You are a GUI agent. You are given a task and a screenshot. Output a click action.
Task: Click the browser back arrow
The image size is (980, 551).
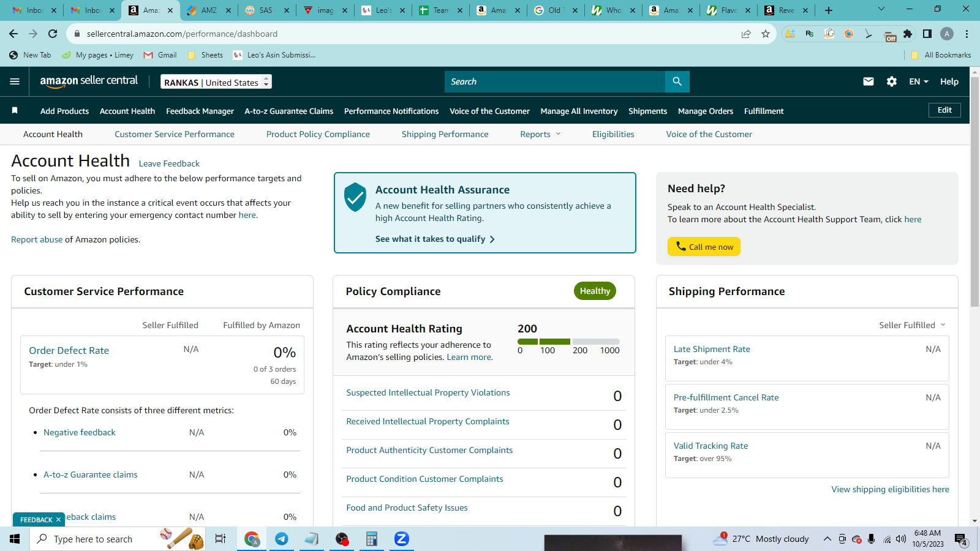[13, 34]
